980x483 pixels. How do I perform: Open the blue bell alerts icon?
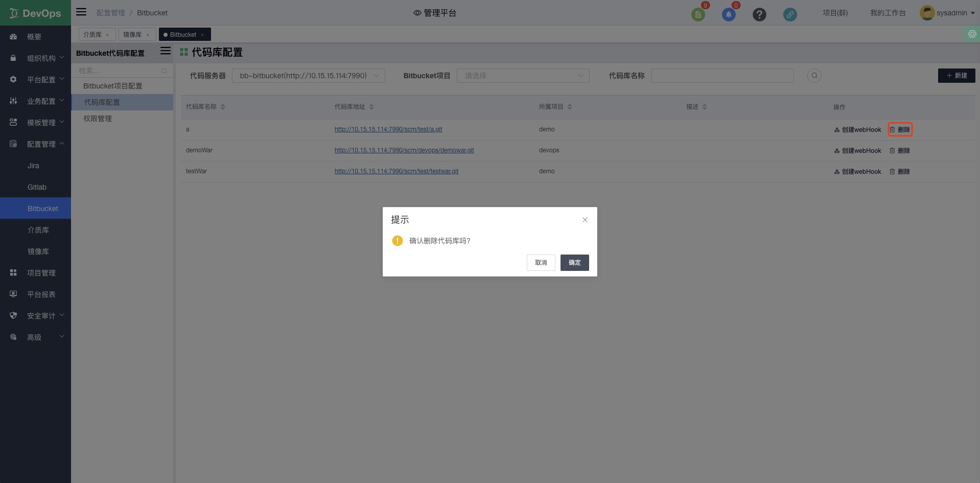click(729, 14)
